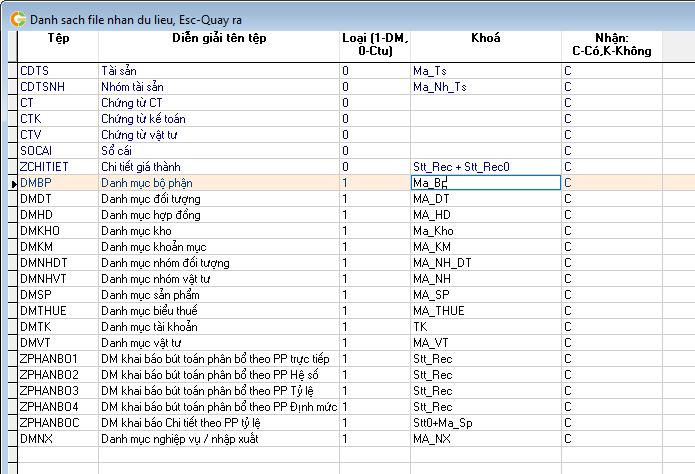Select the ZPHANBO3 file cell
695x474 pixels.
(x=58, y=390)
